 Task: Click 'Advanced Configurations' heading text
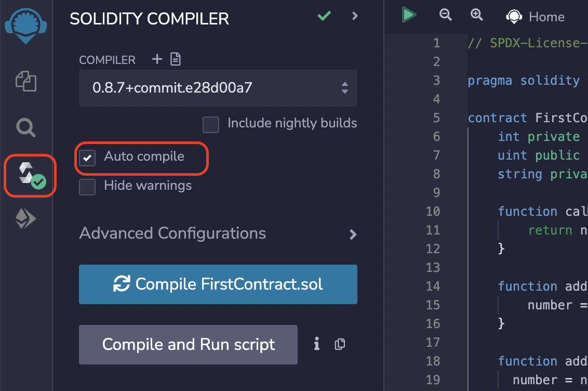coord(172,233)
